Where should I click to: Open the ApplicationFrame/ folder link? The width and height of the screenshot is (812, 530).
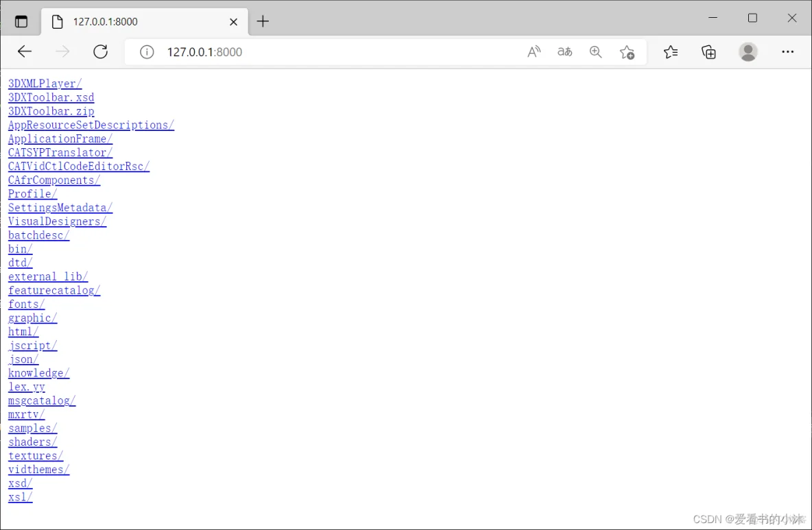[60, 139]
